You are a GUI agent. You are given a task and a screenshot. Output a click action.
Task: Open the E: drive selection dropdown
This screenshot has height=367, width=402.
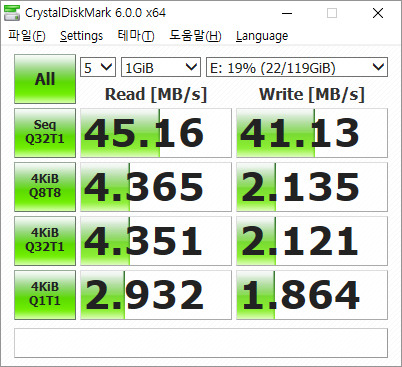coord(297,67)
